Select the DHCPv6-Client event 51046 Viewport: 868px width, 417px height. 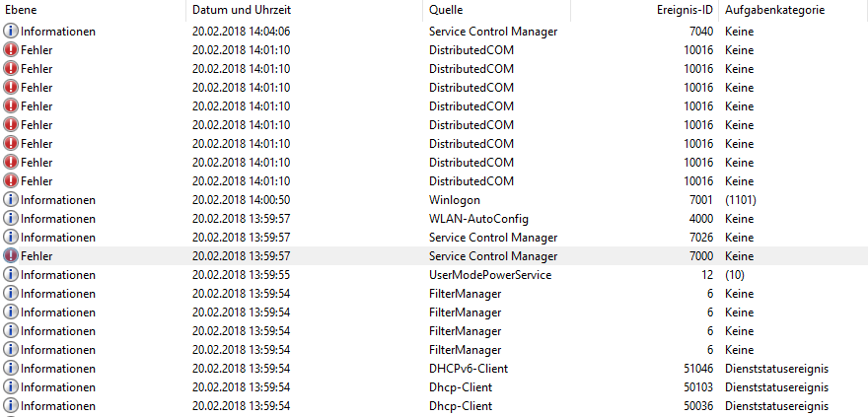coord(434,369)
